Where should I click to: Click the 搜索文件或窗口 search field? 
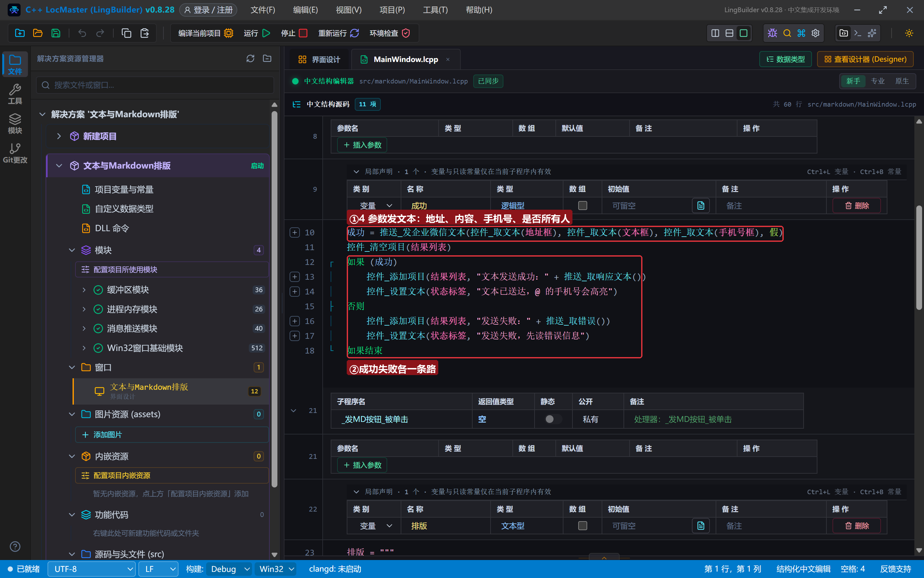coord(155,85)
